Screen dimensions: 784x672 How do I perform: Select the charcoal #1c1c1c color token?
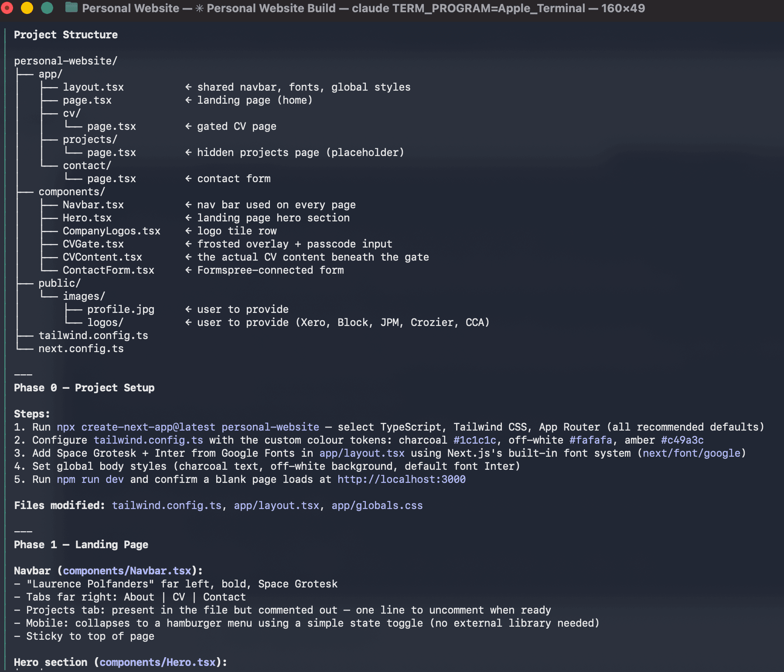tap(476, 440)
